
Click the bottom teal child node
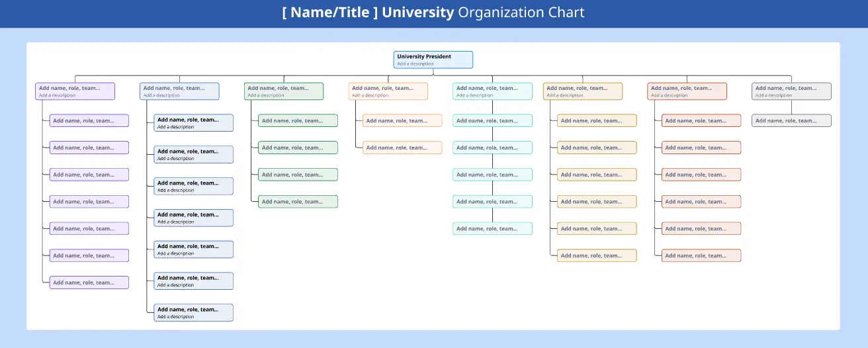click(x=492, y=228)
